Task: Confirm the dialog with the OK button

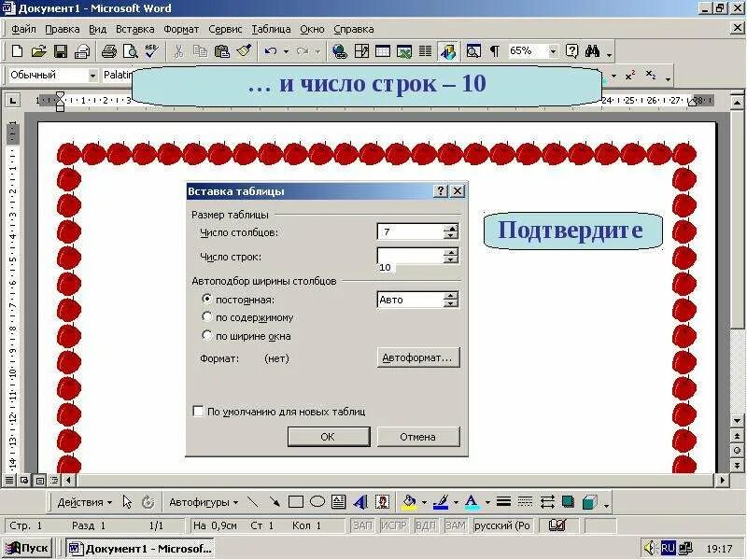Action: click(329, 436)
